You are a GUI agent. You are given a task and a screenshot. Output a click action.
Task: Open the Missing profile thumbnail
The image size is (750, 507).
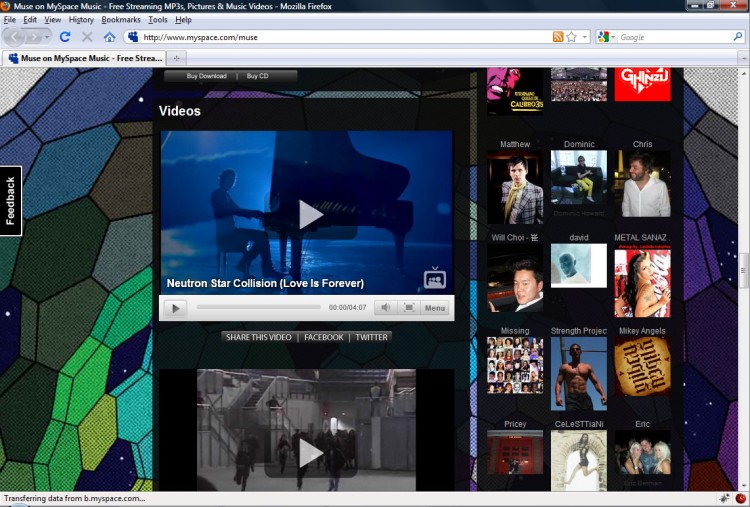click(515, 365)
